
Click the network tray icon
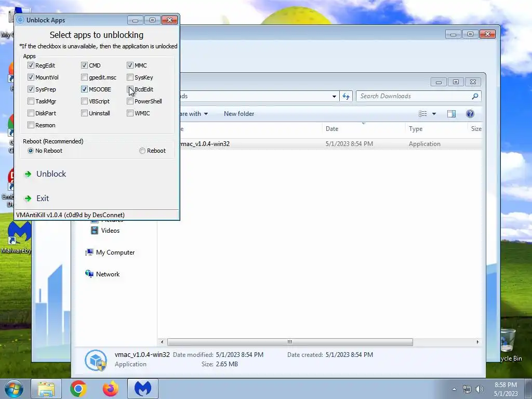467,389
